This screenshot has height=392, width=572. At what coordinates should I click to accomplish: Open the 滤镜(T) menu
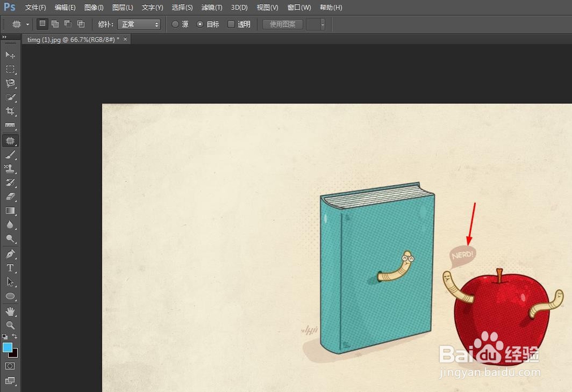[x=212, y=7]
